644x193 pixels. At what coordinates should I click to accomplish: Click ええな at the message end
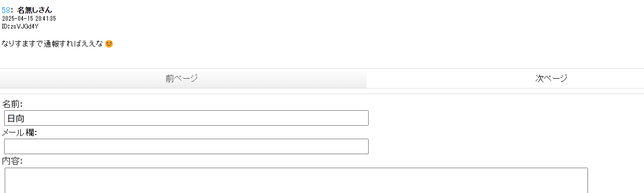point(93,44)
